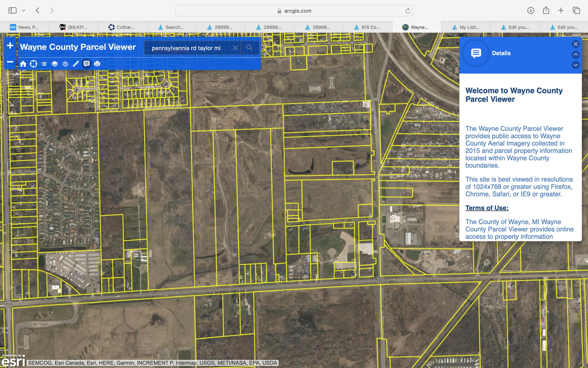588x368 pixels.
Task: Click the magnifying glass search button
Action: pyautogui.click(x=249, y=48)
